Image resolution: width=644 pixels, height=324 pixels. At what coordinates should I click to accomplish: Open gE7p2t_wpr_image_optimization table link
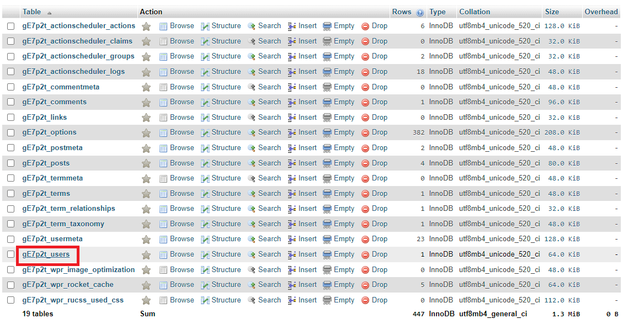[x=78, y=270]
